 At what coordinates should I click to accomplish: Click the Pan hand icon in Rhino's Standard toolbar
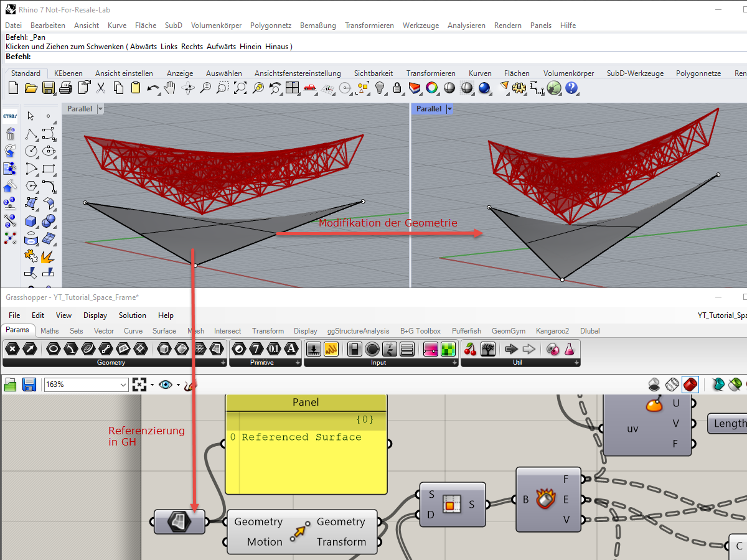coord(169,88)
